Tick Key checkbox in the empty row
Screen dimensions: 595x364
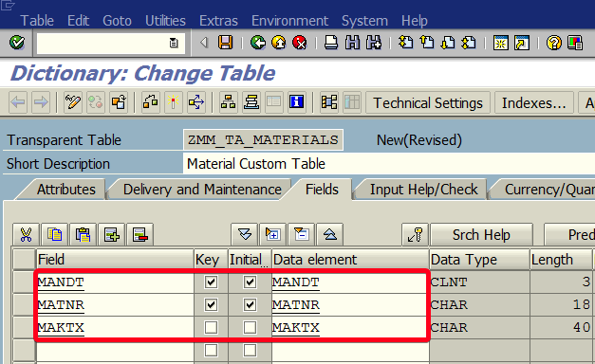point(211,351)
